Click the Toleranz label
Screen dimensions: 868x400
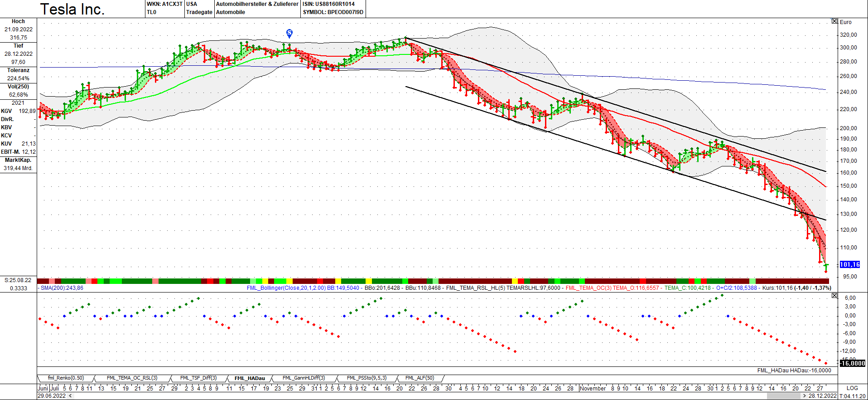(x=18, y=70)
